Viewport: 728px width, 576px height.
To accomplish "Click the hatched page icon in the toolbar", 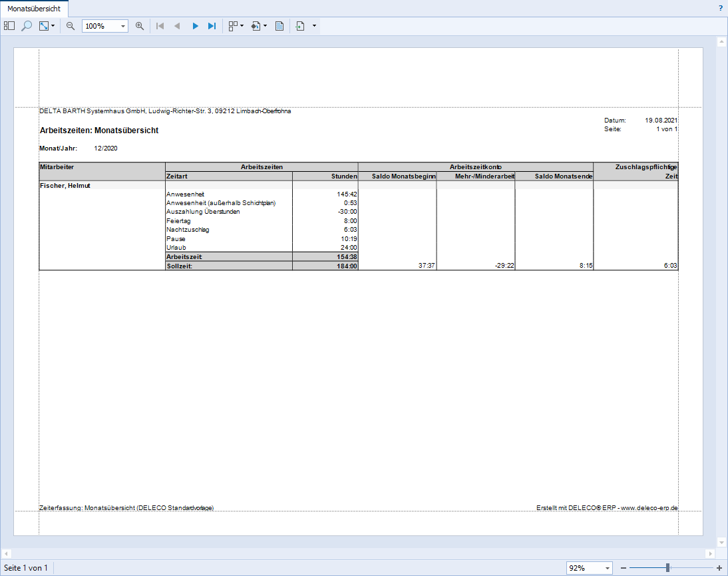I will click(279, 26).
